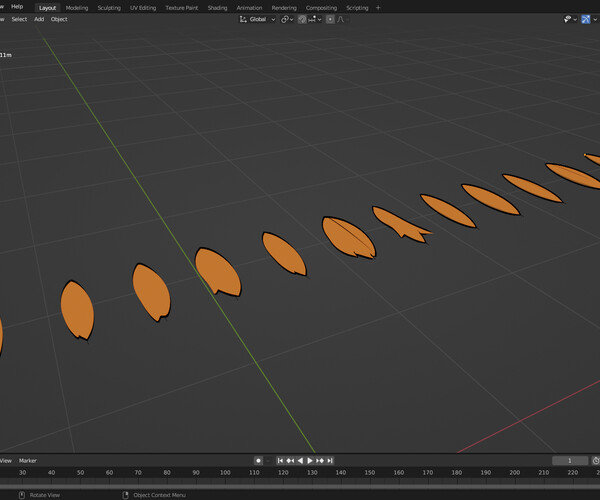
Task: Open the viewport Select menu
Action: [x=19, y=19]
